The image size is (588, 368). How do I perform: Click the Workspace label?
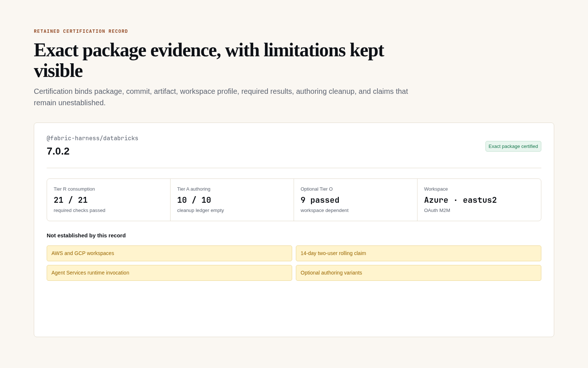[x=436, y=189]
